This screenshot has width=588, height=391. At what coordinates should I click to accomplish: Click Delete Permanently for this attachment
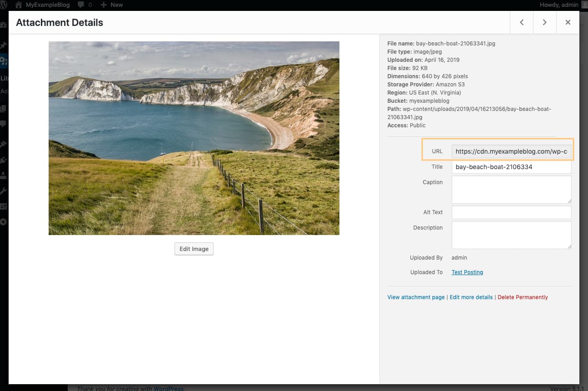pyautogui.click(x=523, y=297)
